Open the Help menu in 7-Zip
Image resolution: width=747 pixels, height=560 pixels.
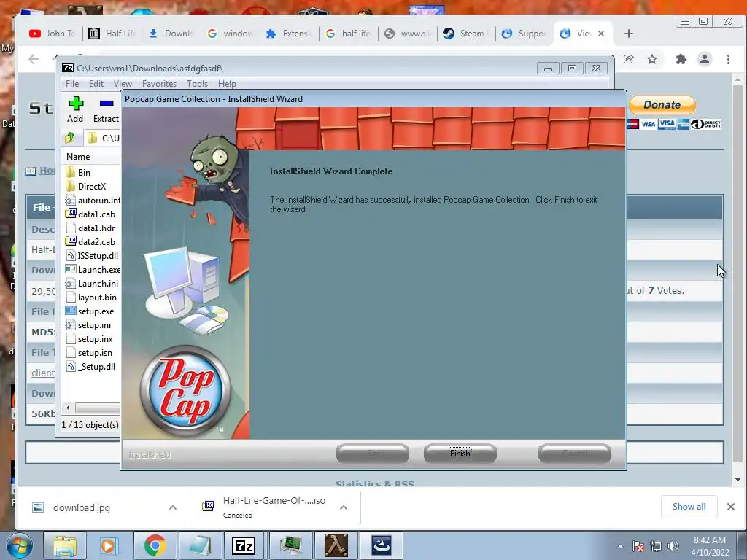pos(227,83)
